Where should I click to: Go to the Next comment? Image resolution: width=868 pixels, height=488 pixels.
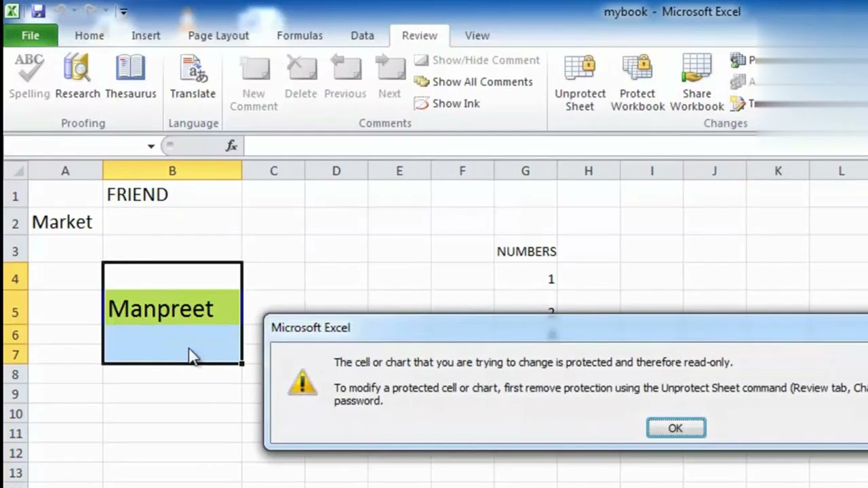click(390, 77)
